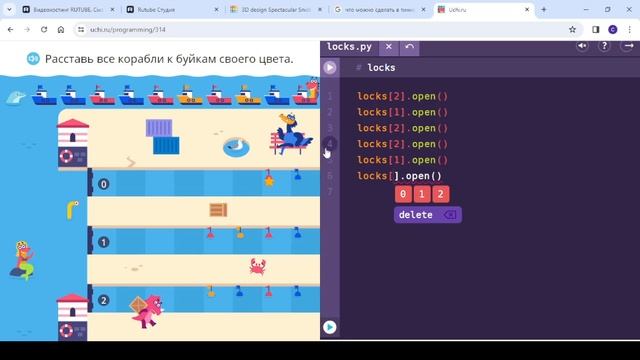Go to the browser home page

(x=61, y=29)
